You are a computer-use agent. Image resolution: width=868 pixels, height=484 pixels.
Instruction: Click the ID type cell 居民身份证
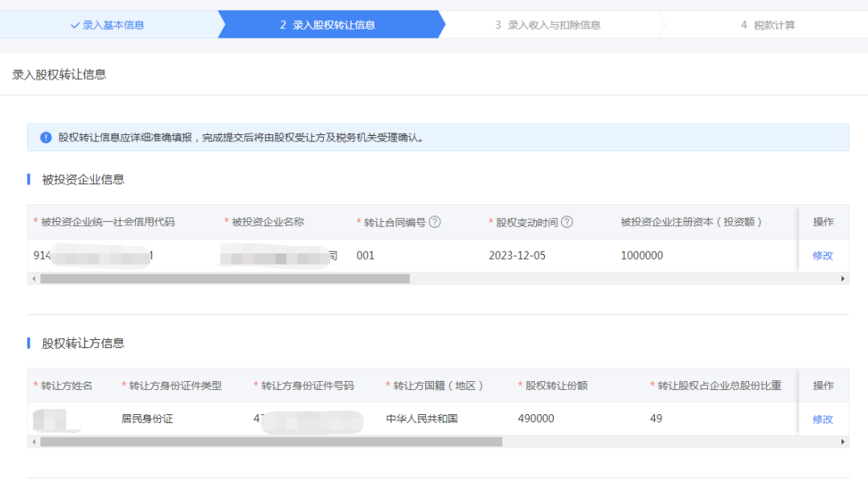point(147,419)
